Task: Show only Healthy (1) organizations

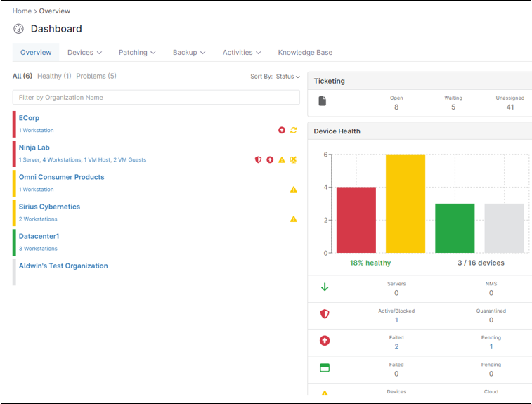Action: tap(54, 76)
